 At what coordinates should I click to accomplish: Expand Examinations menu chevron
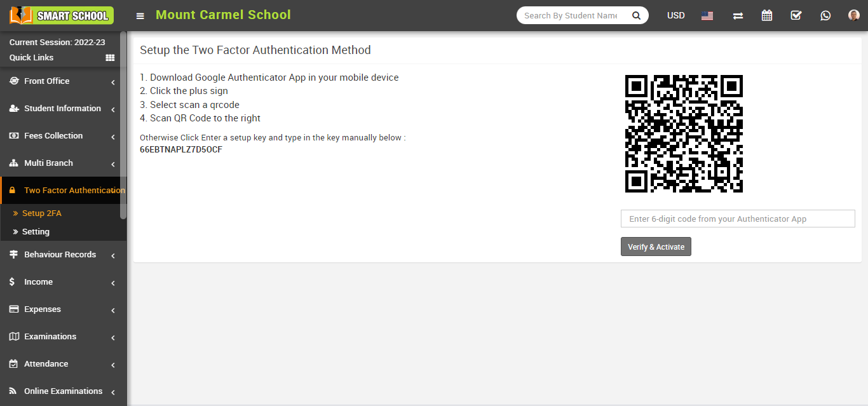112,337
